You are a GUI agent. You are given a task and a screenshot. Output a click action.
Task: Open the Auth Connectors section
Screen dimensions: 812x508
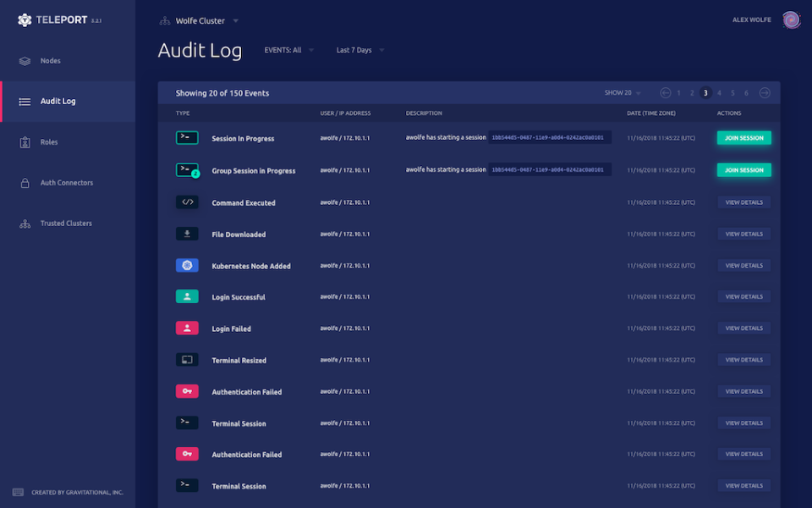pos(68,183)
